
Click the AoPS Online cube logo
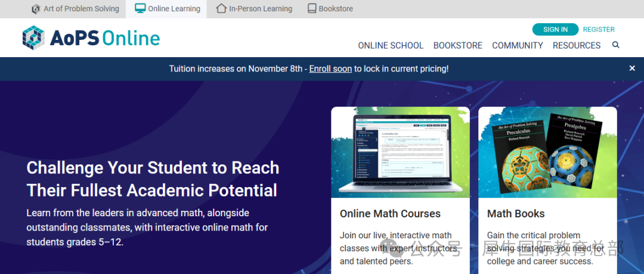coord(33,38)
